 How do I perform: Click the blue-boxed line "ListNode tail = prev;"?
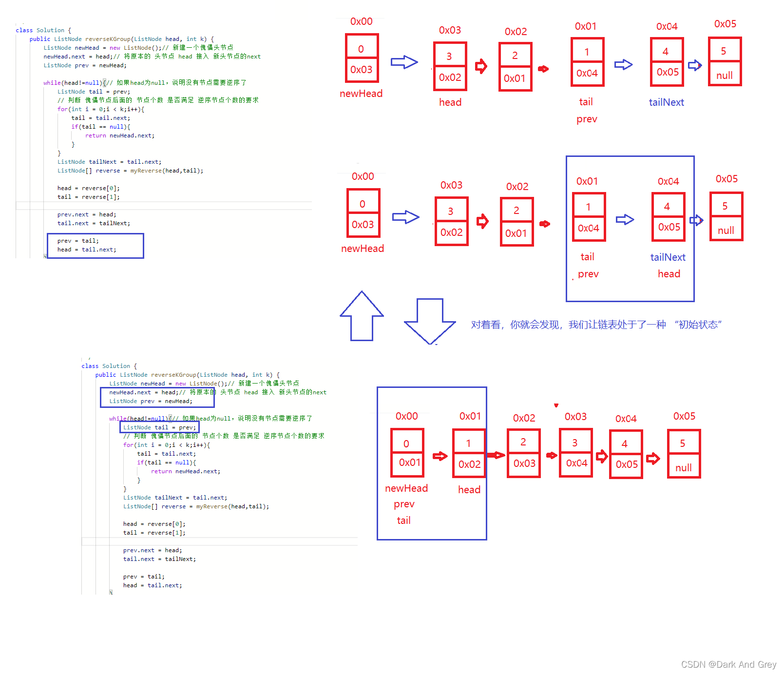coord(159,427)
